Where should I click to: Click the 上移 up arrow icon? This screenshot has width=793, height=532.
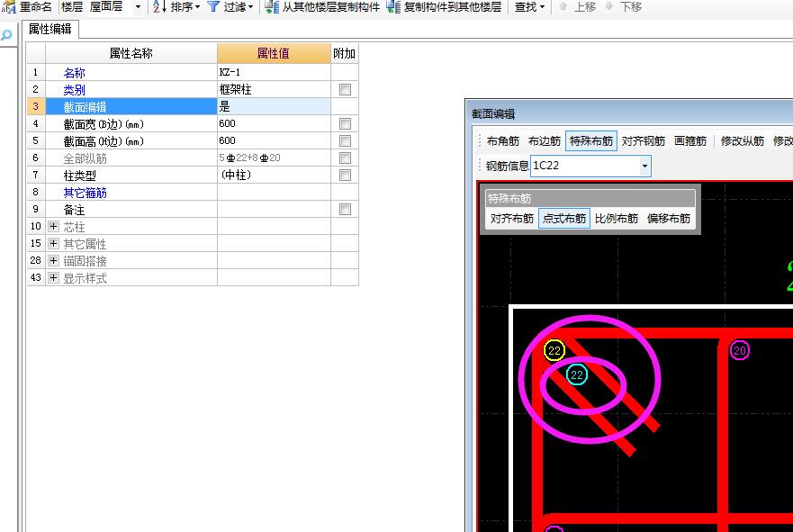point(563,6)
